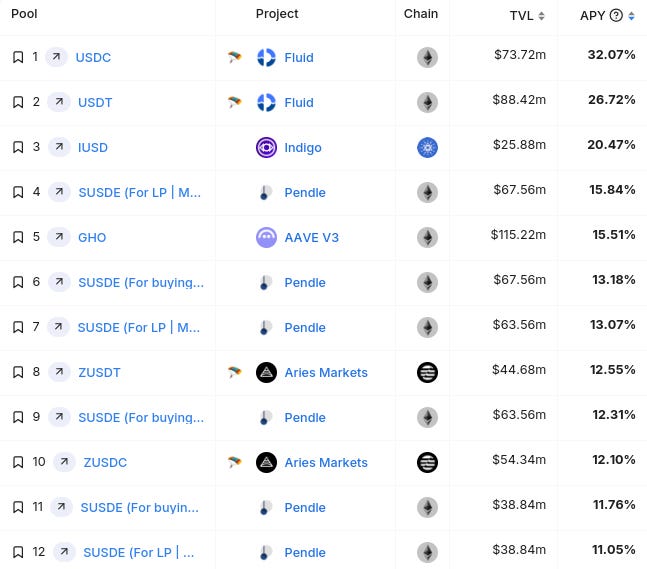Bookmark the IUSD Indigo pool
Image resolution: width=647 pixels, height=569 pixels.
coord(18,147)
